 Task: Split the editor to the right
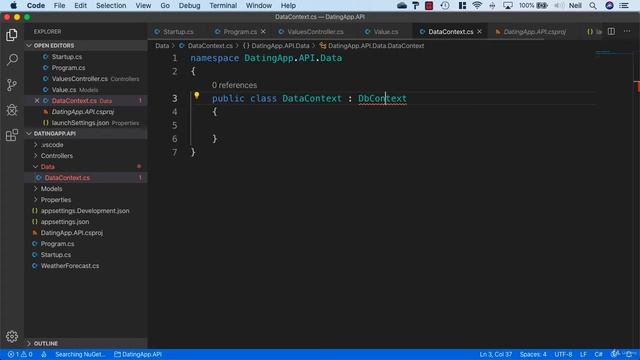click(611, 31)
